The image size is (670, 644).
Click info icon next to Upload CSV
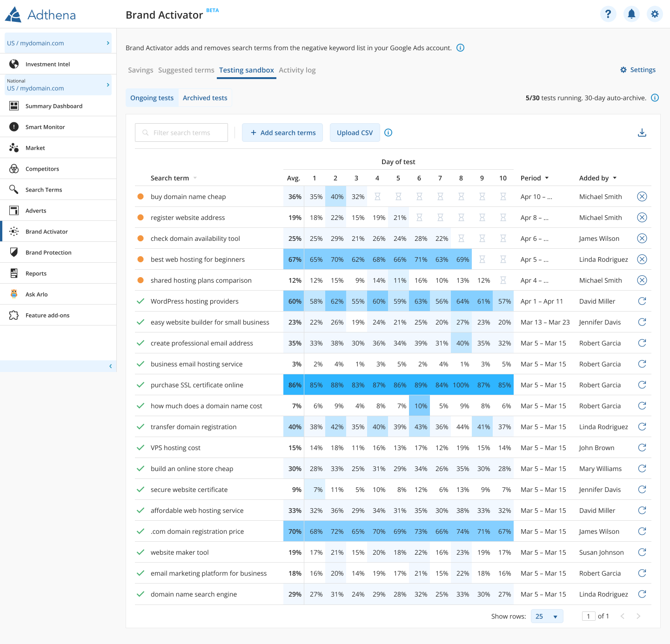tap(389, 133)
